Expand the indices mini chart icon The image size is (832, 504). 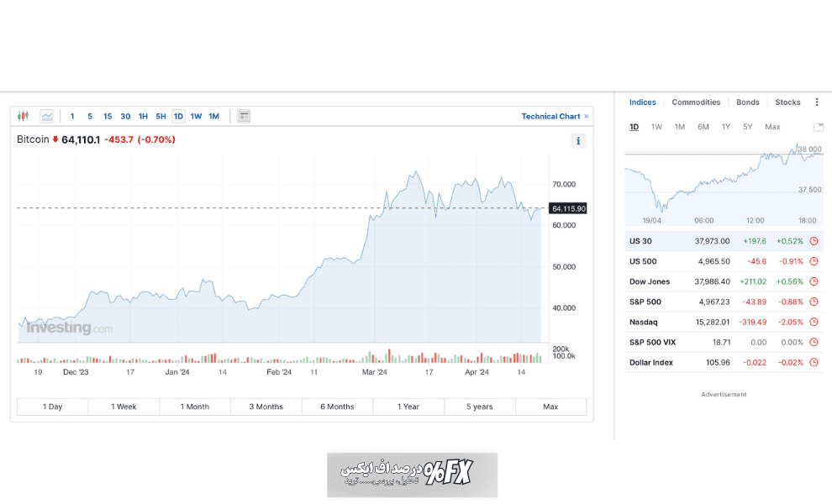819,128
